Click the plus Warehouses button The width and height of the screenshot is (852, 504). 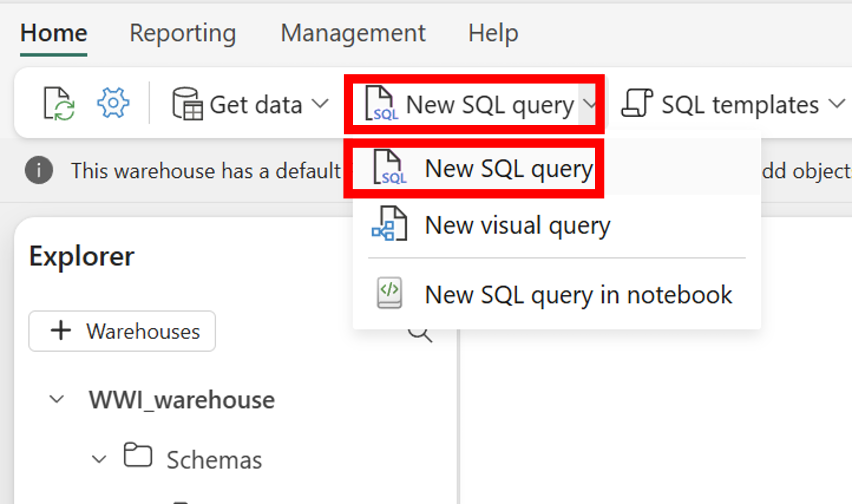[x=122, y=331]
